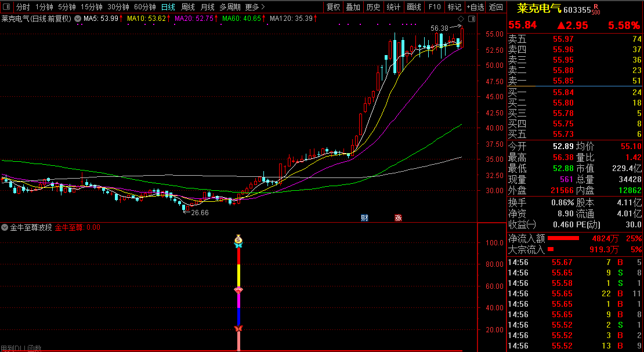Toggle 叠加 overlay mode
This screenshot has width=644, height=352.
point(353,7)
